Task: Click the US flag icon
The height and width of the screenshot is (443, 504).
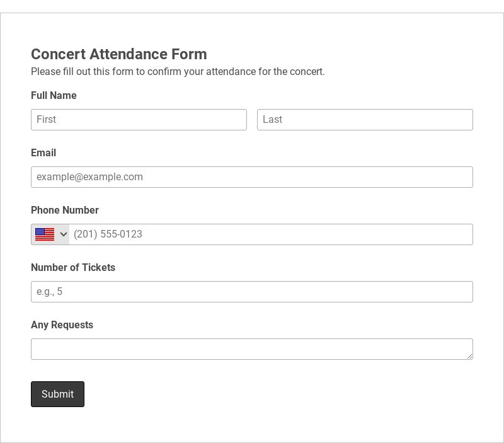Action: (x=45, y=234)
